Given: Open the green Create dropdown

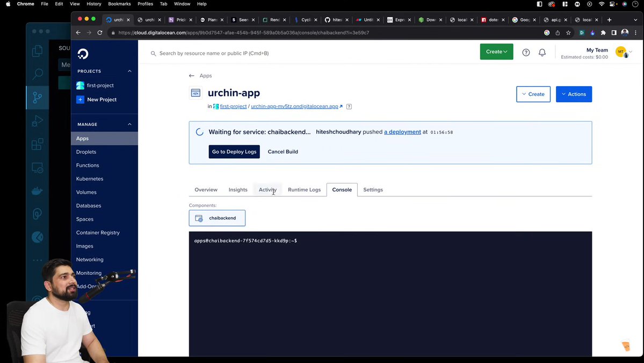Looking at the screenshot, I should 496,52.
